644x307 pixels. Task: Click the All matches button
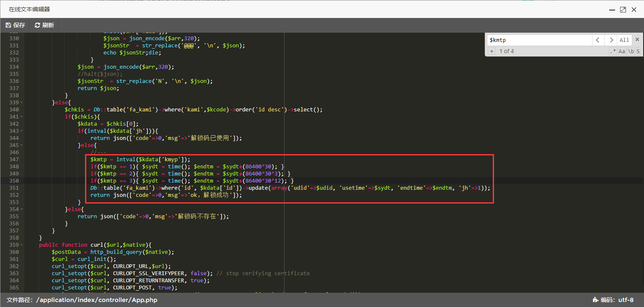(x=624, y=40)
